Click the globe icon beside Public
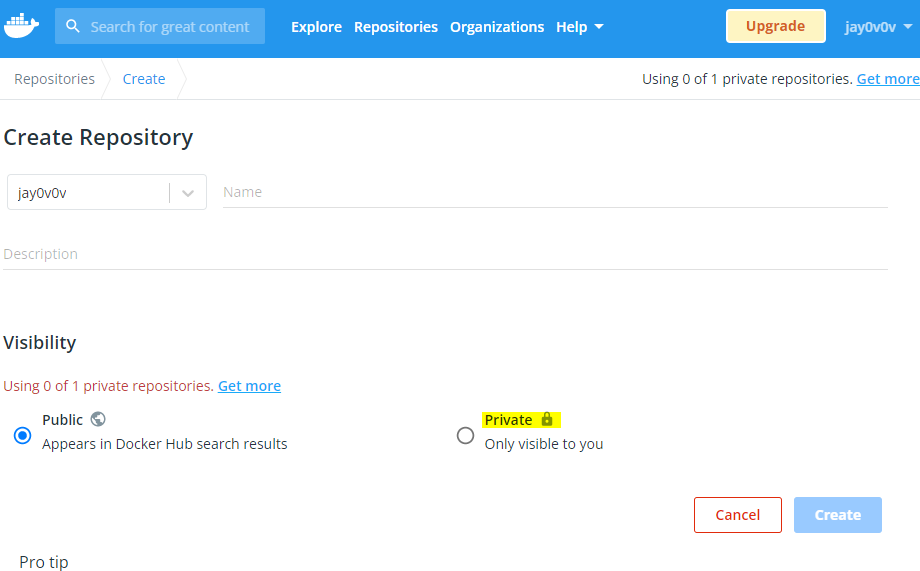This screenshot has width=920, height=571. tap(98, 419)
